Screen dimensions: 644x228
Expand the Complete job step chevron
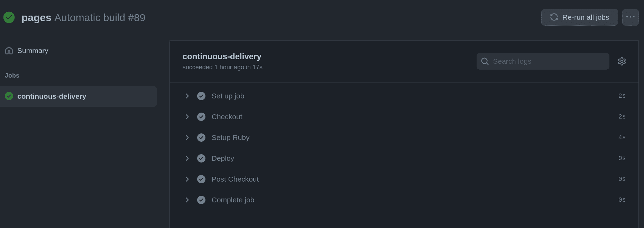[187, 200]
